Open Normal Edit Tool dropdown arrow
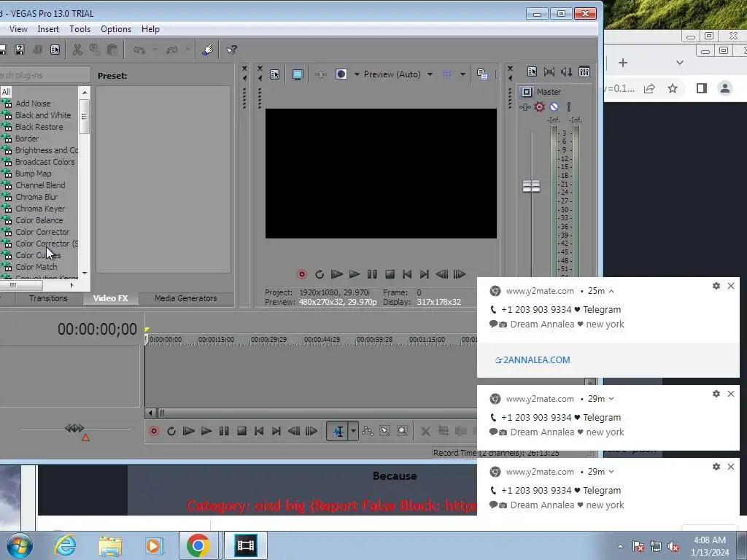The height and width of the screenshot is (560, 747). [353, 432]
